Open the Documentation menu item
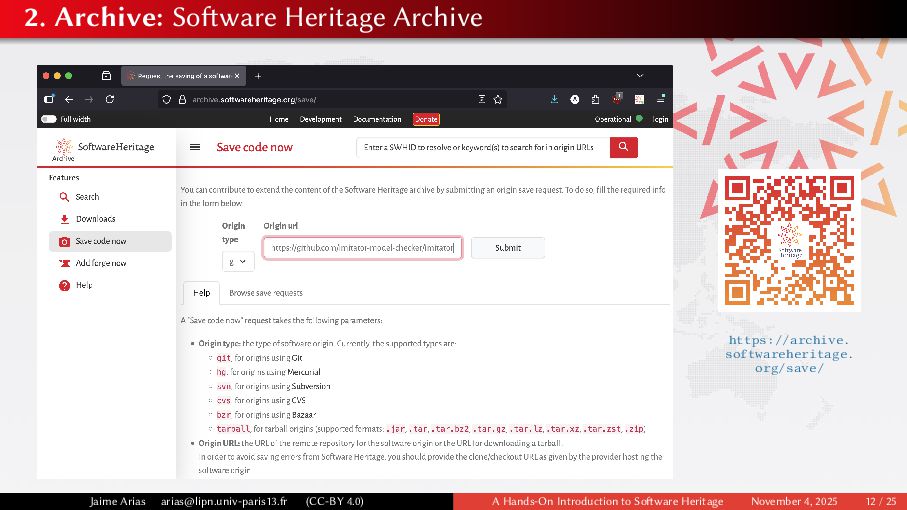 coord(377,119)
